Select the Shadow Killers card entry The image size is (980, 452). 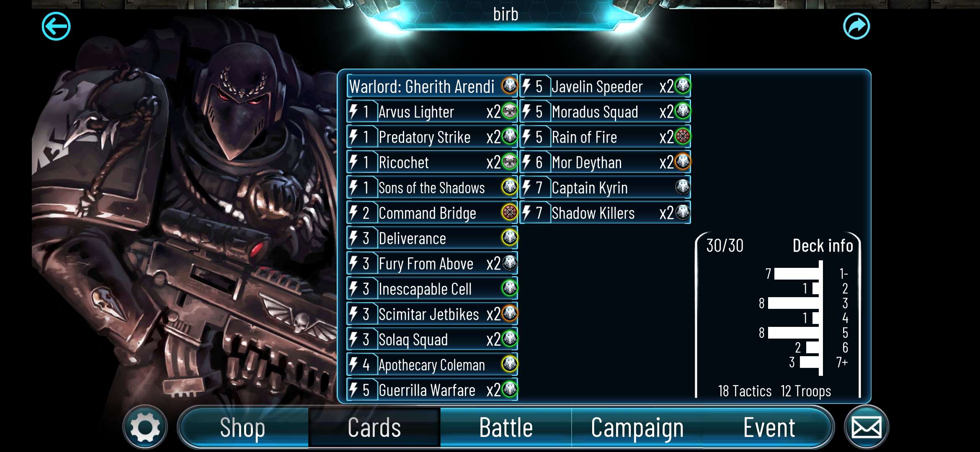pos(605,213)
